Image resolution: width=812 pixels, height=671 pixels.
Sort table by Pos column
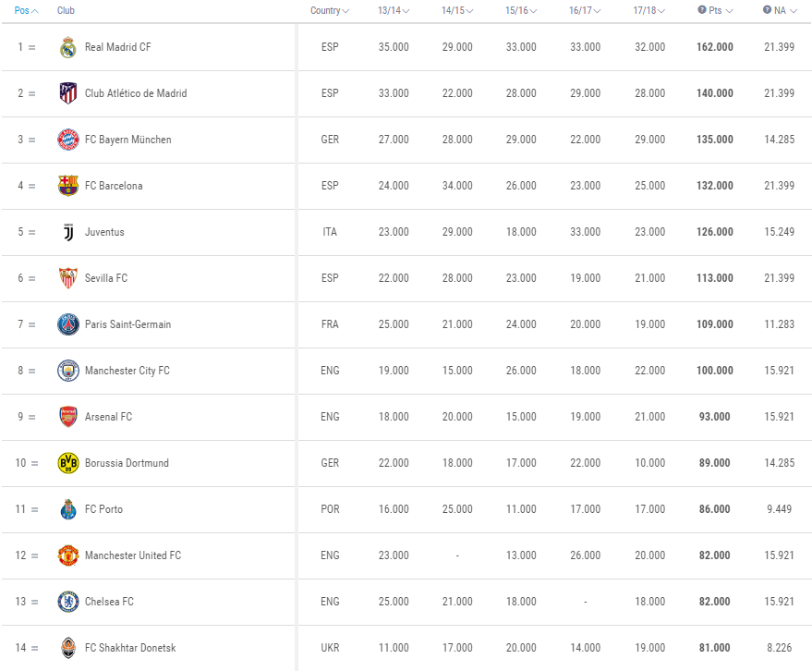pyautogui.click(x=26, y=10)
